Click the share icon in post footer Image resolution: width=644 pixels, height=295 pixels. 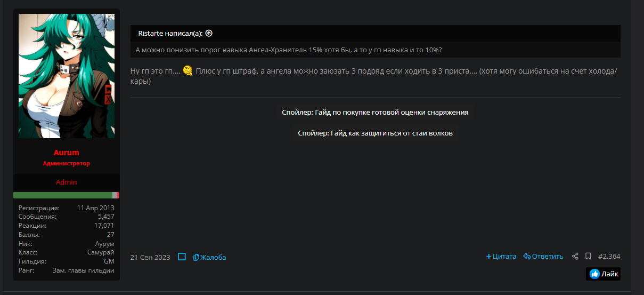[575, 257]
